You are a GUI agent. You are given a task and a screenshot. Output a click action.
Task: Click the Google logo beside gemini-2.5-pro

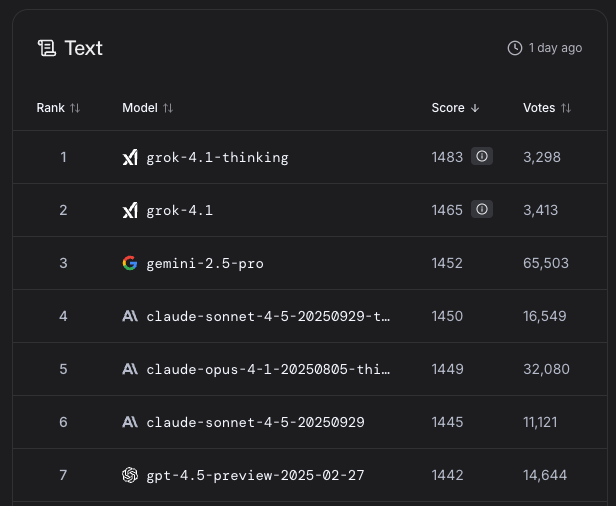click(130, 263)
